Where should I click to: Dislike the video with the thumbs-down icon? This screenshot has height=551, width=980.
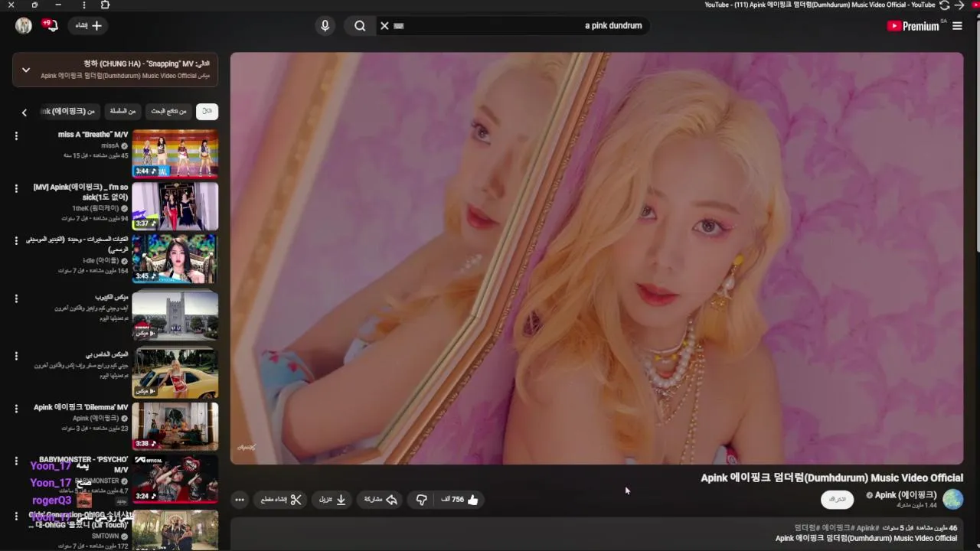click(421, 500)
